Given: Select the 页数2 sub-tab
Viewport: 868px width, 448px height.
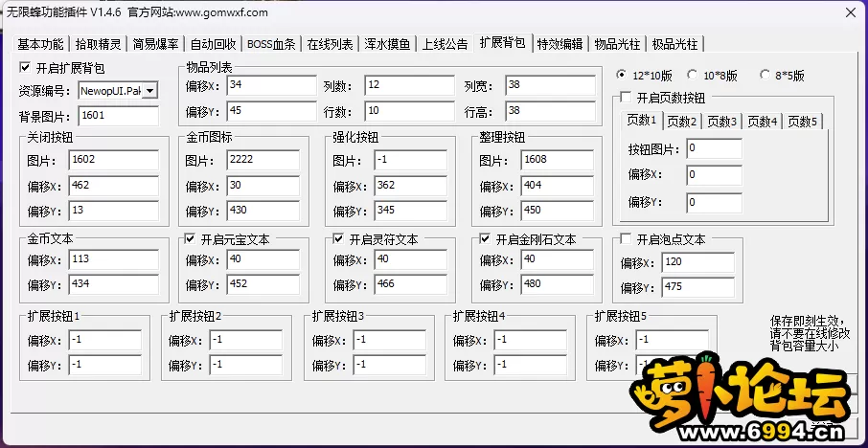Looking at the screenshot, I should point(682,122).
